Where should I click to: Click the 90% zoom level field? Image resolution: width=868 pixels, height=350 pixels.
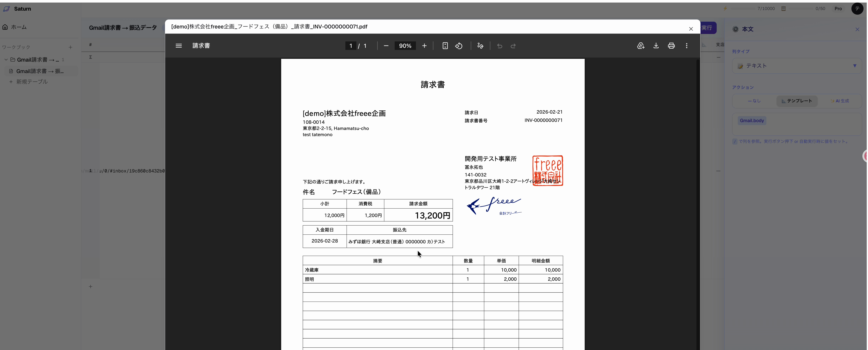[x=405, y=46]
